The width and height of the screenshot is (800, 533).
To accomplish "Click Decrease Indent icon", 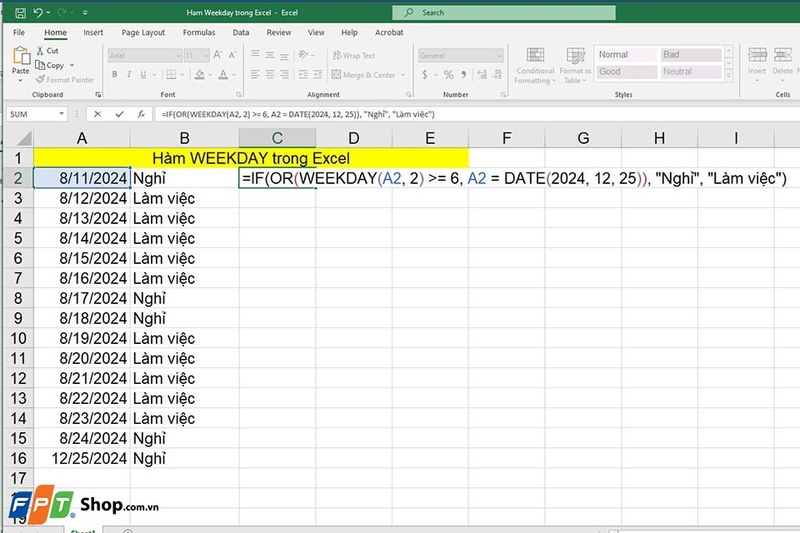I will 303,75.
